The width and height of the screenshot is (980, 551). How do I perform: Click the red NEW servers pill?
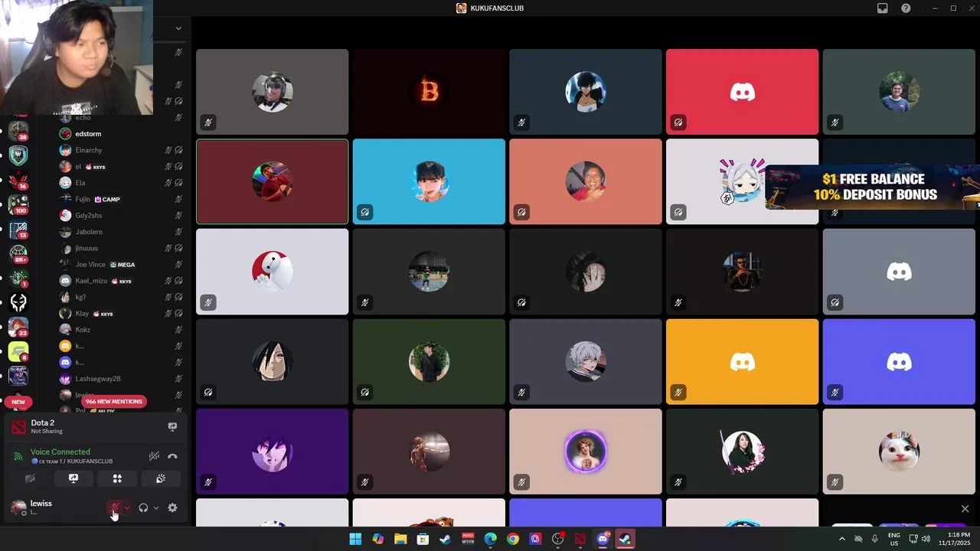pos(18,402)
